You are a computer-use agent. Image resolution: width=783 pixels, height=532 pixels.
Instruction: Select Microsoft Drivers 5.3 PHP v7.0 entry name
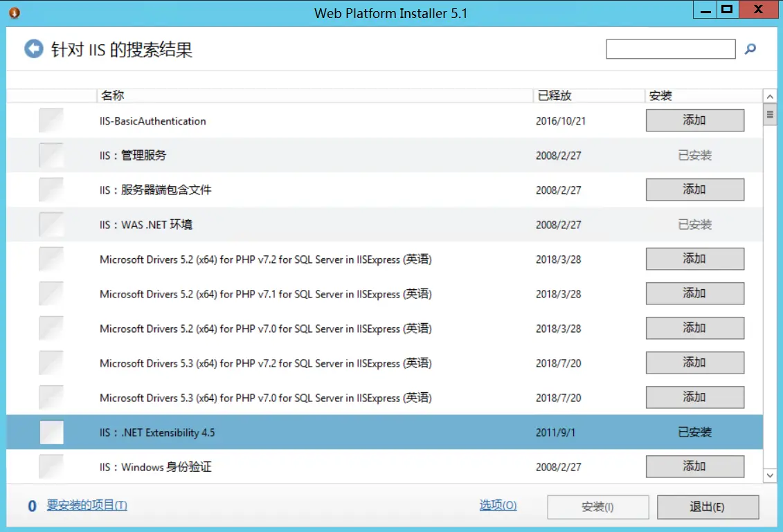point(266,397)
